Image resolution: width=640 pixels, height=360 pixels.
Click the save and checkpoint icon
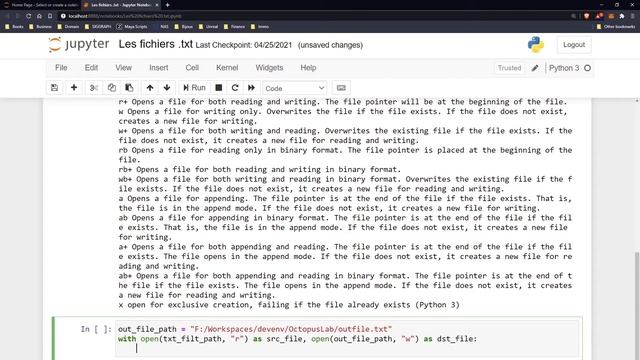point(54,88)
